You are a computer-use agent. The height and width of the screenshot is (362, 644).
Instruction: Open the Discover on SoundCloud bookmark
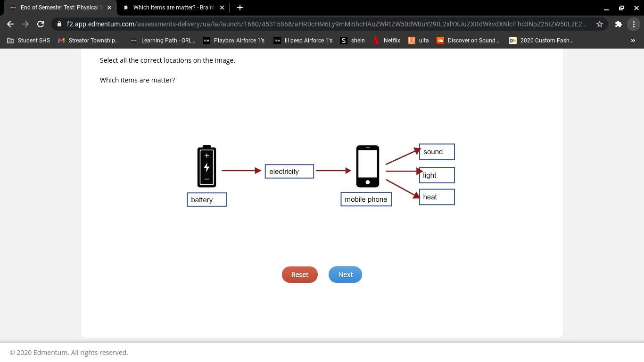tap(468, 41)
